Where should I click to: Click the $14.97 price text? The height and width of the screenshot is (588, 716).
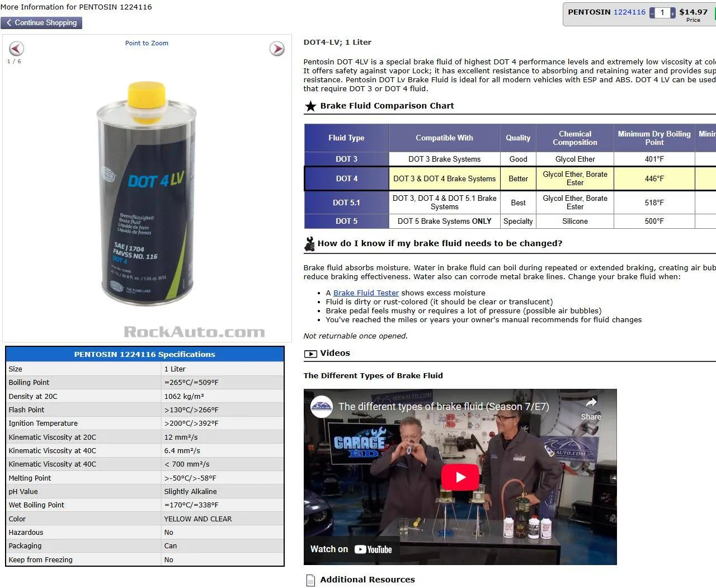(x=694, y=12)
